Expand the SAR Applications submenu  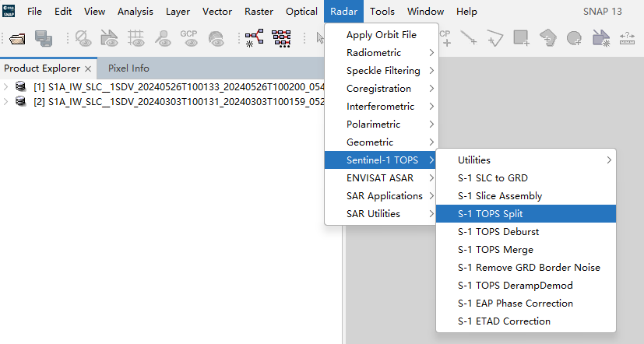[382, 196]
